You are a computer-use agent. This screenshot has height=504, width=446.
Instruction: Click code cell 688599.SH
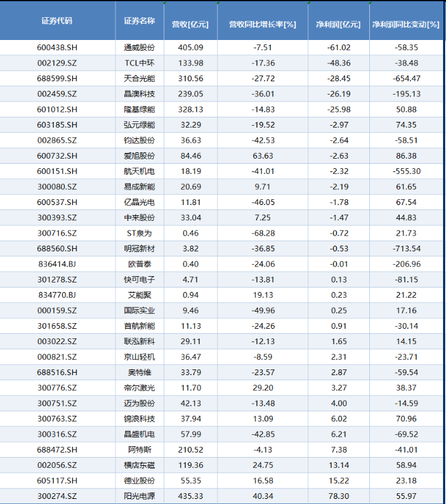tap(57, 79)
